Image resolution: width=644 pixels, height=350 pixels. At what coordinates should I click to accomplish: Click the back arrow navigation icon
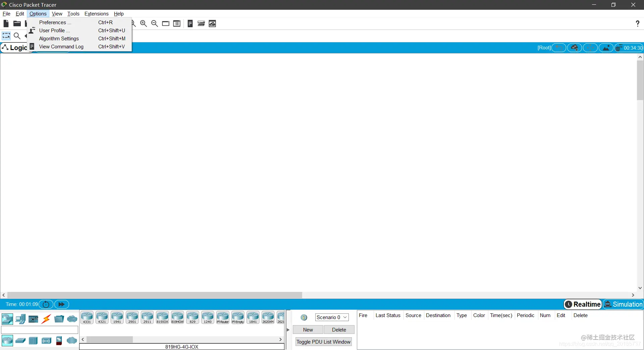tap(559, 48)
